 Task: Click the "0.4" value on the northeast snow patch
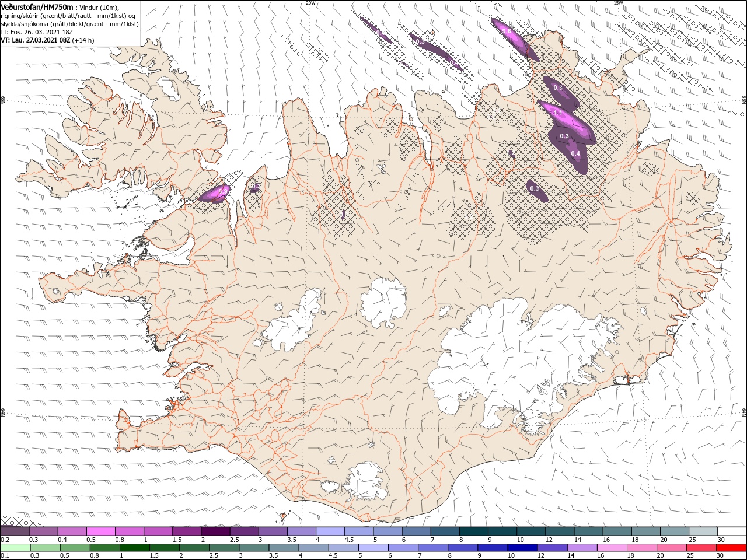click(x=575, y=153)
